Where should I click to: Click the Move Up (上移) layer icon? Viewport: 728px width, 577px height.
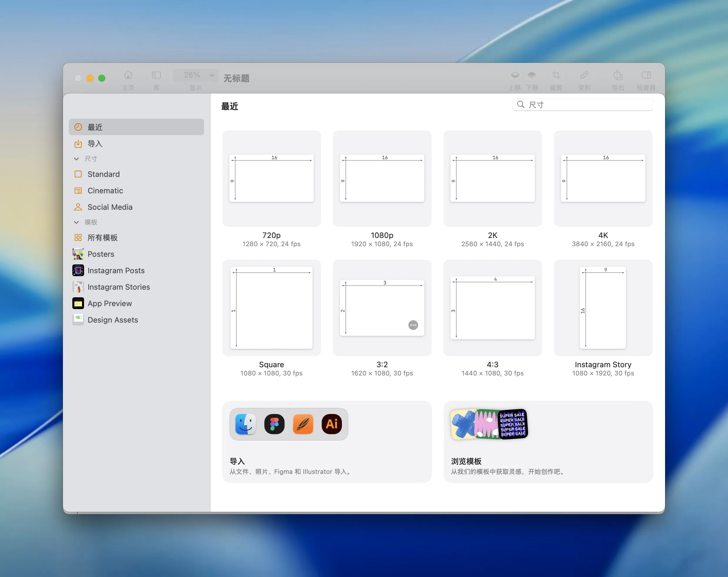[x=515, y=75]
